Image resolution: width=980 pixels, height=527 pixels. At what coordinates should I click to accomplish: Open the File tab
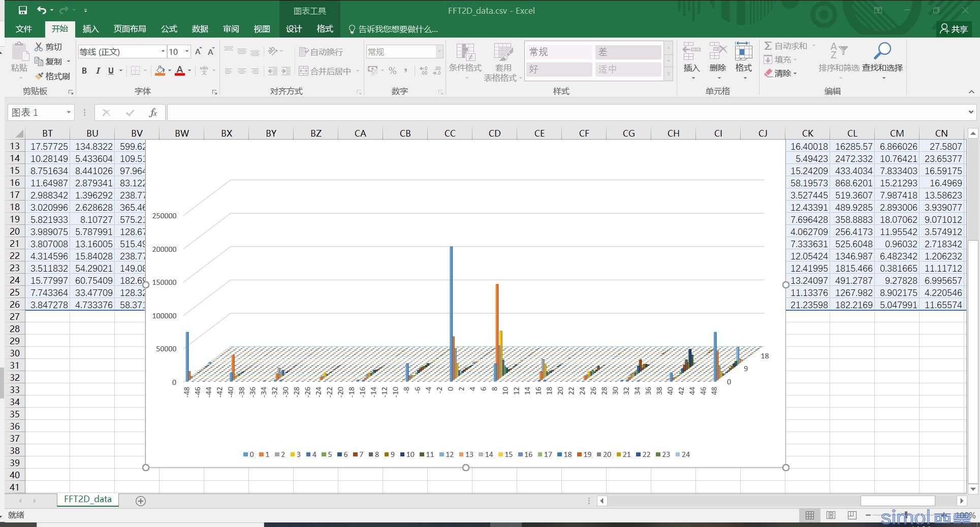[23, 29]
